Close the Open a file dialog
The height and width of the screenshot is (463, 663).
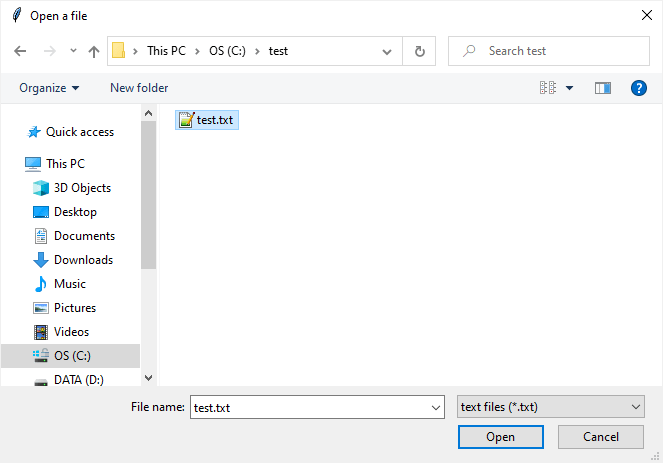[x=647, y=16]
